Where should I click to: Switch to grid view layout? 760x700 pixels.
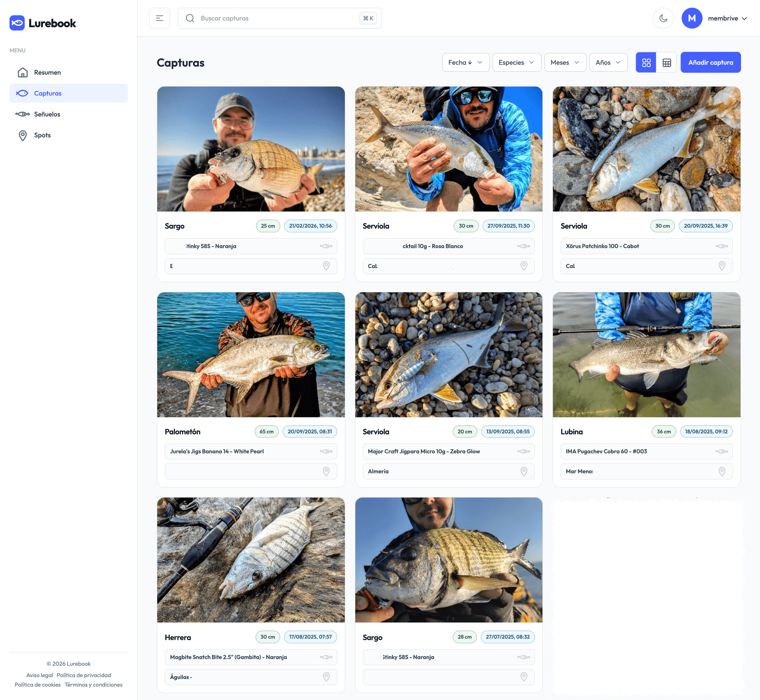(x=646, y=63)
